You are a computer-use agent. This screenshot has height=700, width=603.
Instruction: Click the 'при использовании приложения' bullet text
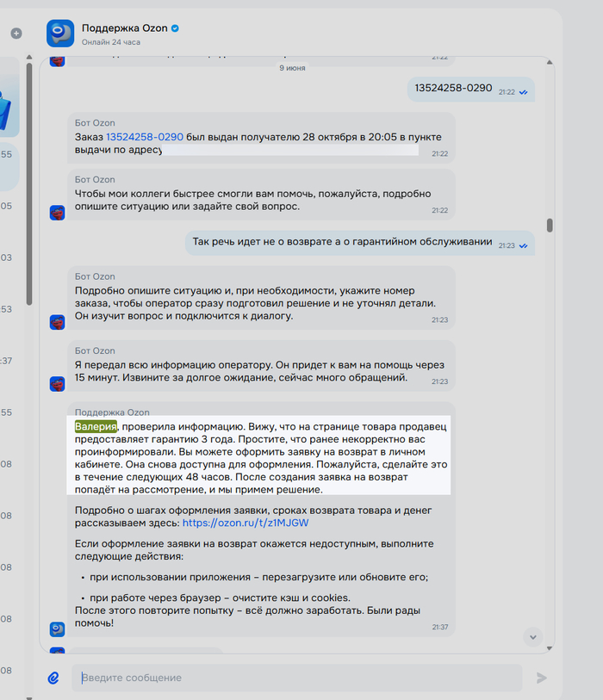[259, 577]
